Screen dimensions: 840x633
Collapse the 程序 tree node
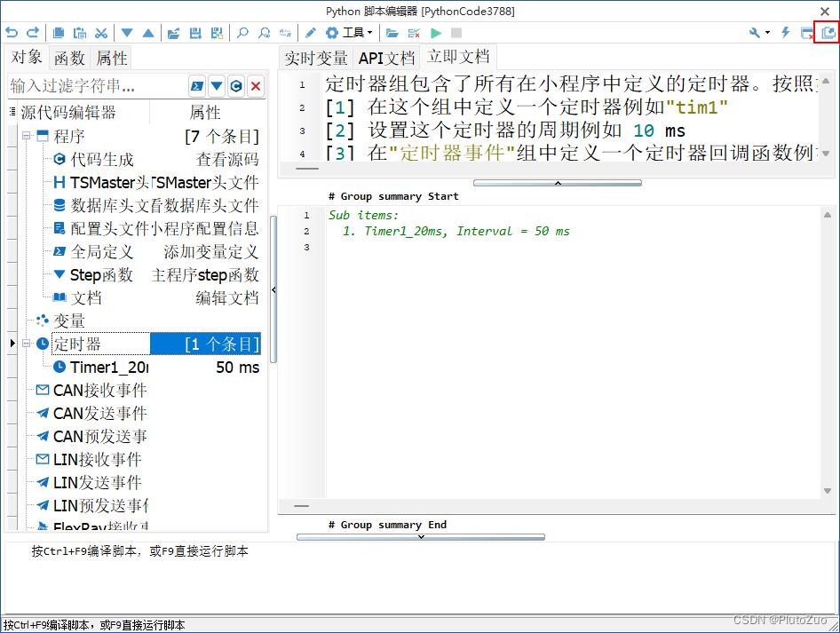pos(26,136)
